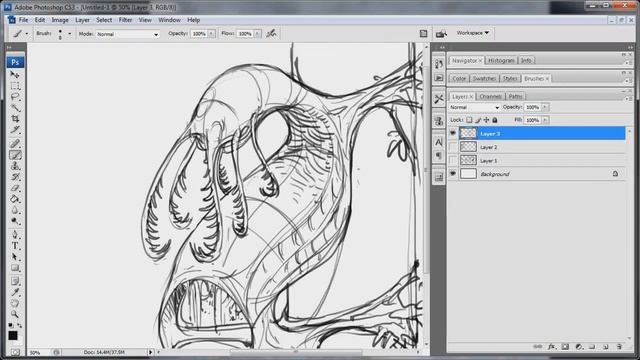The height and width of the screenshot is (360, 640).
Task: Select the Eyedropper tool
Action: point(15,292)
